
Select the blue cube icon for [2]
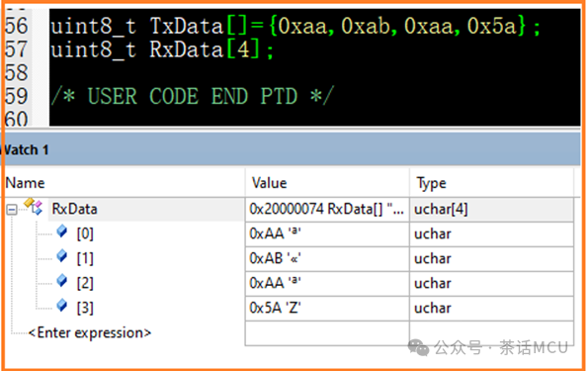coord(62,281)
